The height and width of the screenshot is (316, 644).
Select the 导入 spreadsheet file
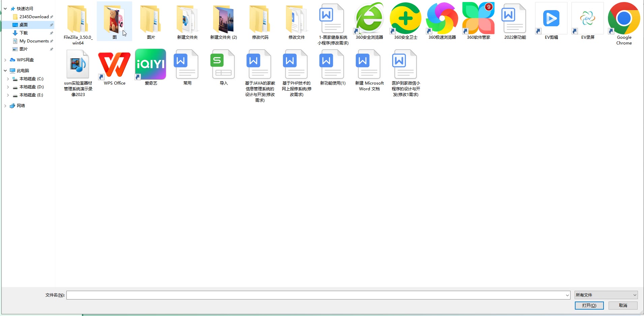click(224, 67)
